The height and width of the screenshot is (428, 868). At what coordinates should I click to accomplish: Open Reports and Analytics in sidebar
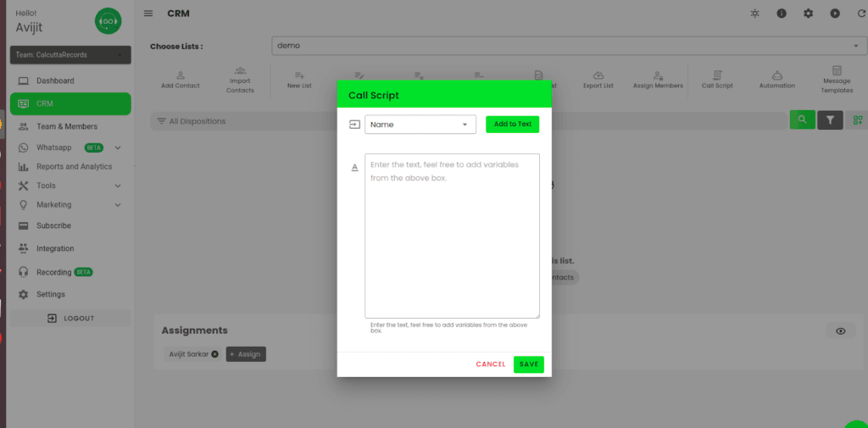tap(73, 167)
